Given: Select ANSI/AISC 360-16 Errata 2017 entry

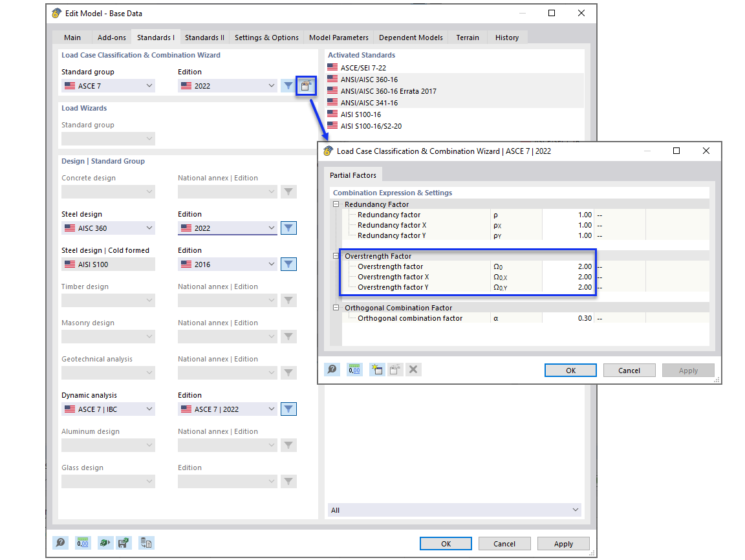Looking at the screenshot, I should (x=455, y=91).
